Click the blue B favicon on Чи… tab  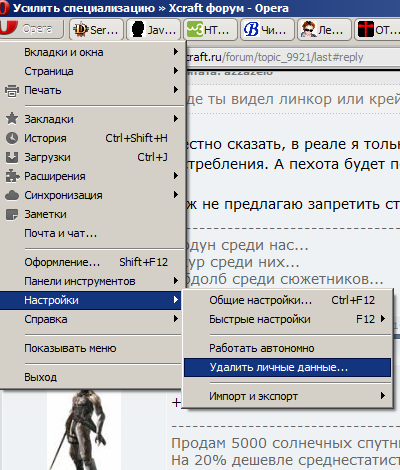pyautogui.click(x=252, y=30)
